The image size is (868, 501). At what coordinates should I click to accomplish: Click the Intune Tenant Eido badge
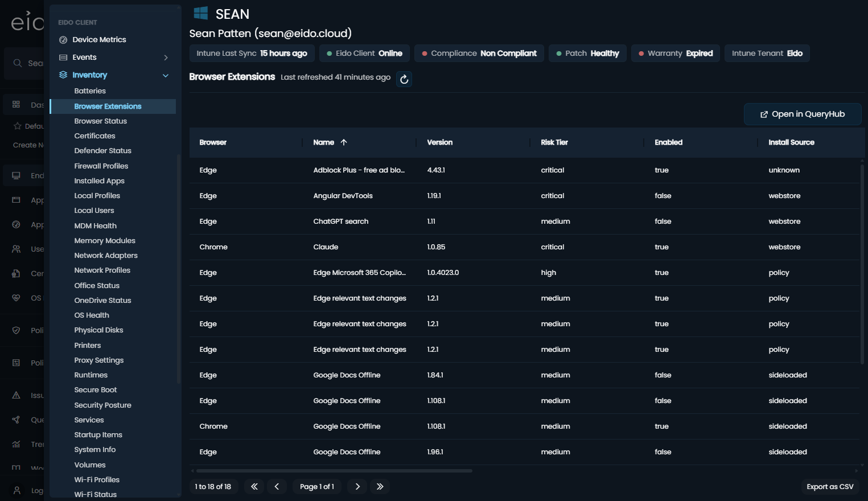click(x=767, y=54)
